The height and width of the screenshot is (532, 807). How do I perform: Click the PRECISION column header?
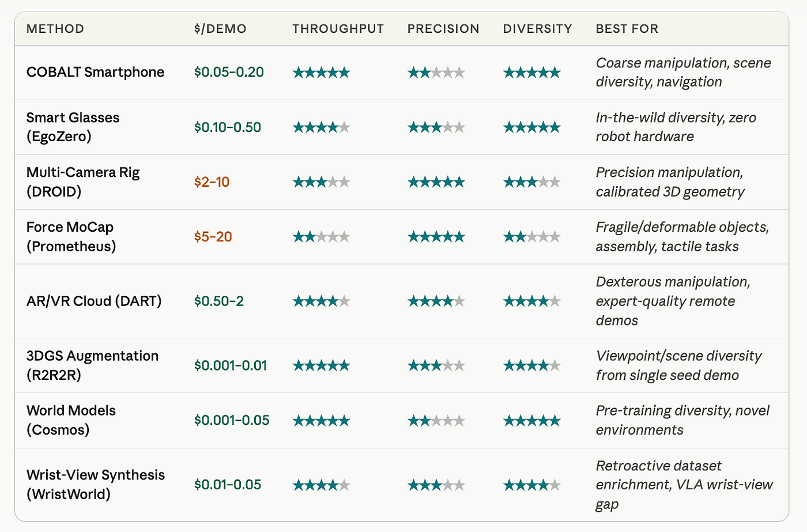[443, 29]
